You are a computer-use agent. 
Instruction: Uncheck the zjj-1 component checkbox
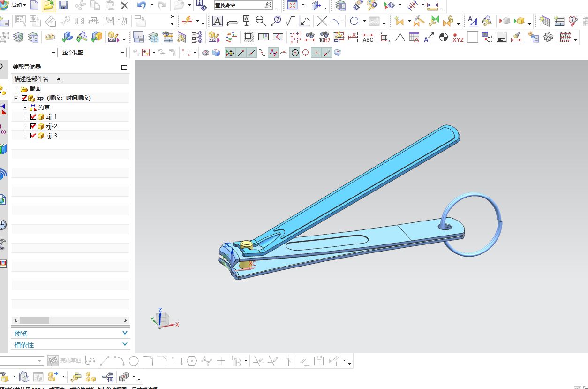[x=33, y=117]
